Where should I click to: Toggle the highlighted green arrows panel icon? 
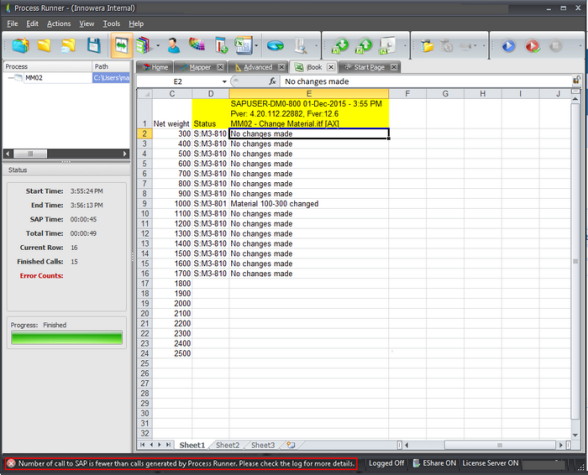point(122,46)
